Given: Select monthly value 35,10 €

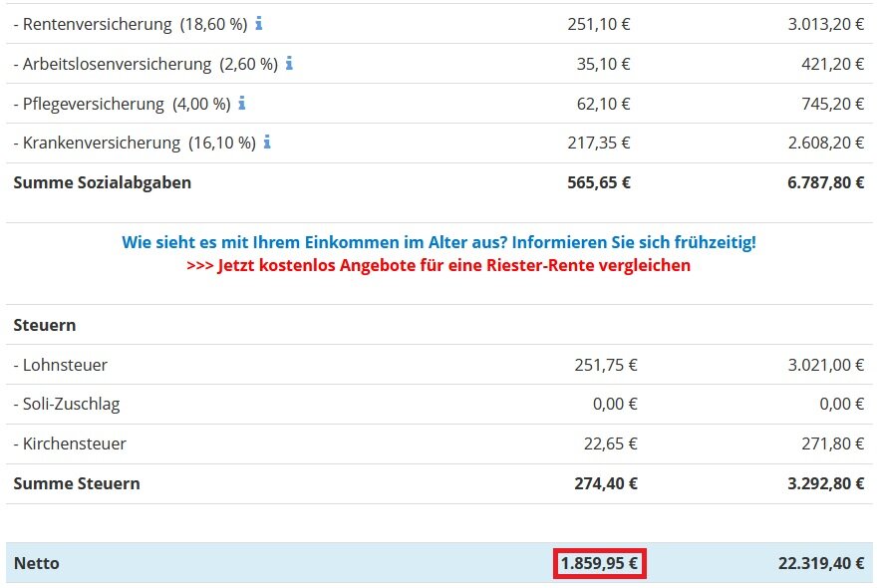Looking at the screenshot, I should point(603,64).
